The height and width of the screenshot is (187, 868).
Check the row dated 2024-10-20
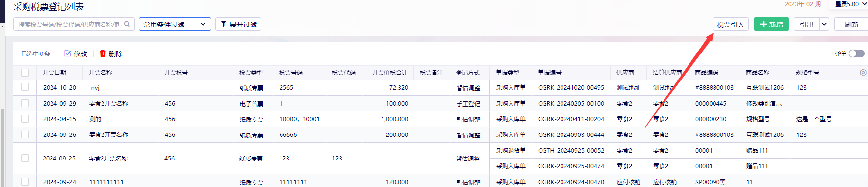[25, 87]
